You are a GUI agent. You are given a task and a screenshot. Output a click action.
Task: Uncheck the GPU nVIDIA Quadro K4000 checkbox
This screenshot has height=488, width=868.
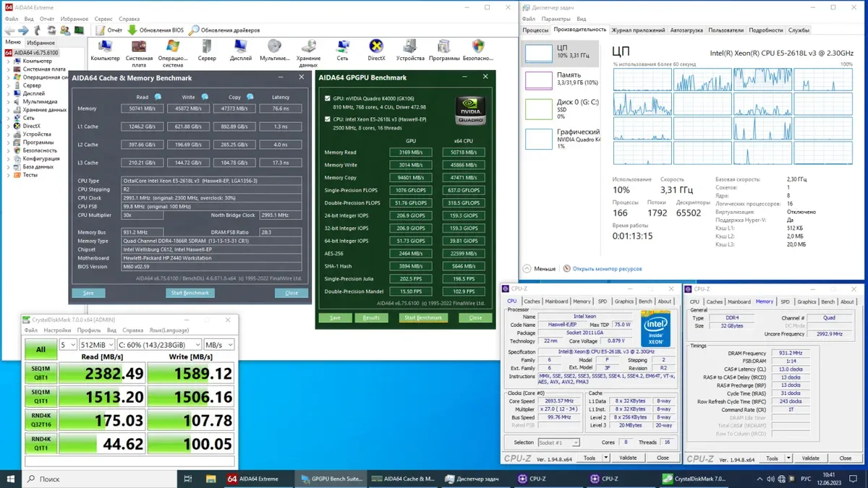328,98
